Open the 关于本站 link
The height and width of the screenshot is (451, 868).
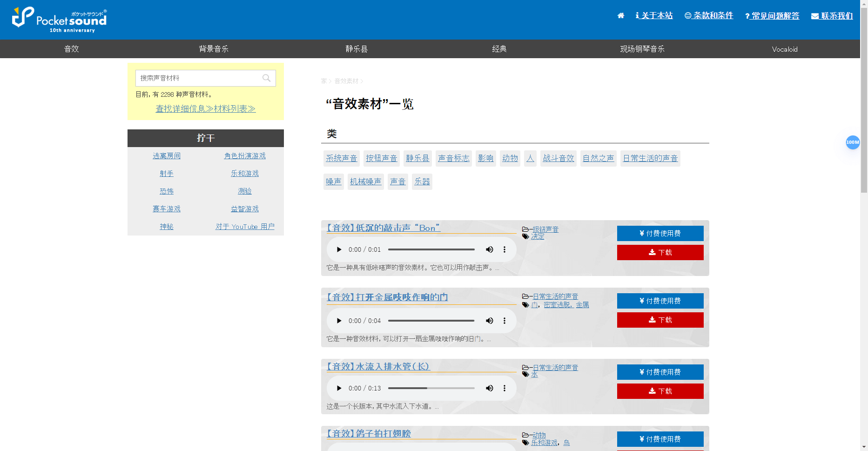(x=654, y=16)
